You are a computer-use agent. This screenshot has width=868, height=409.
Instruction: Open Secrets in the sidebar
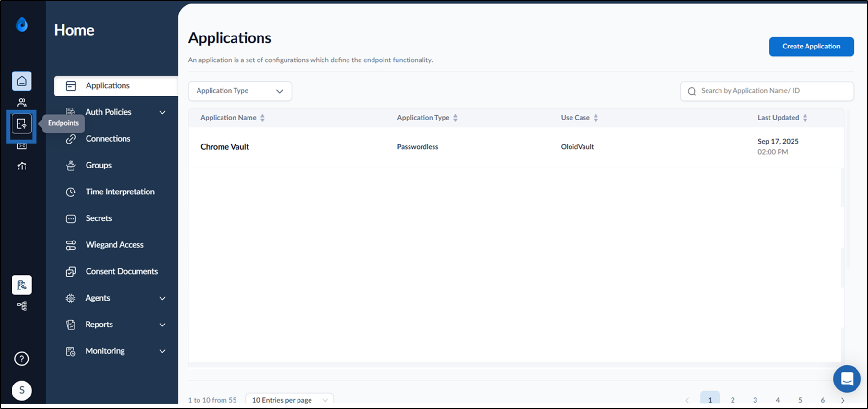[x=99, y=218]
